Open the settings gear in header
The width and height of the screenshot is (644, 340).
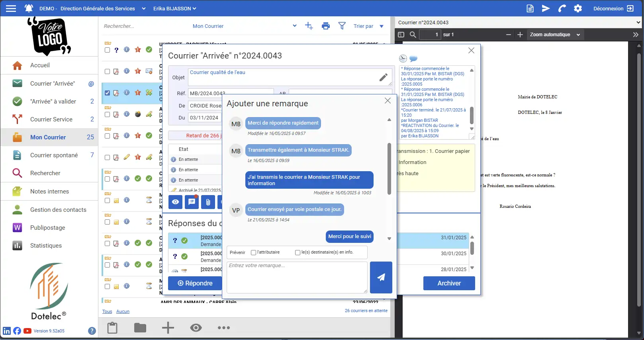coord(577,8)
